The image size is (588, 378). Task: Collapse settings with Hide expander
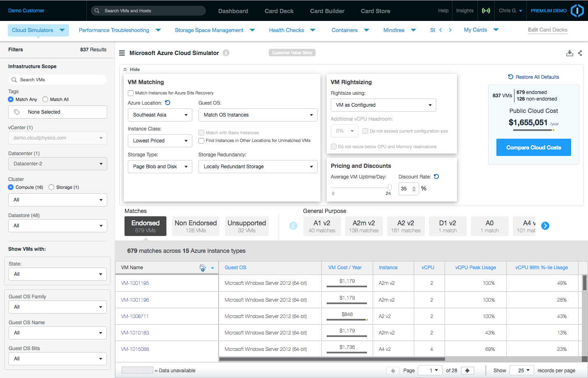point(131,69)
